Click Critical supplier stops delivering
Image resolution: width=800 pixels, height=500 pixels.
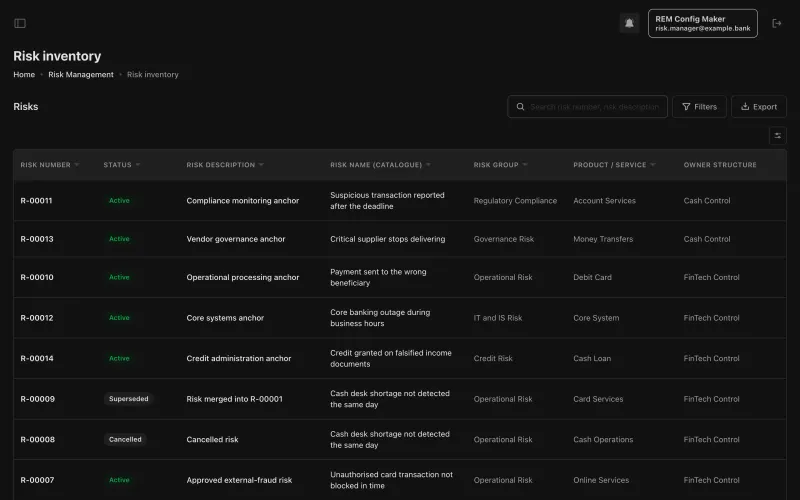point(387,239)
